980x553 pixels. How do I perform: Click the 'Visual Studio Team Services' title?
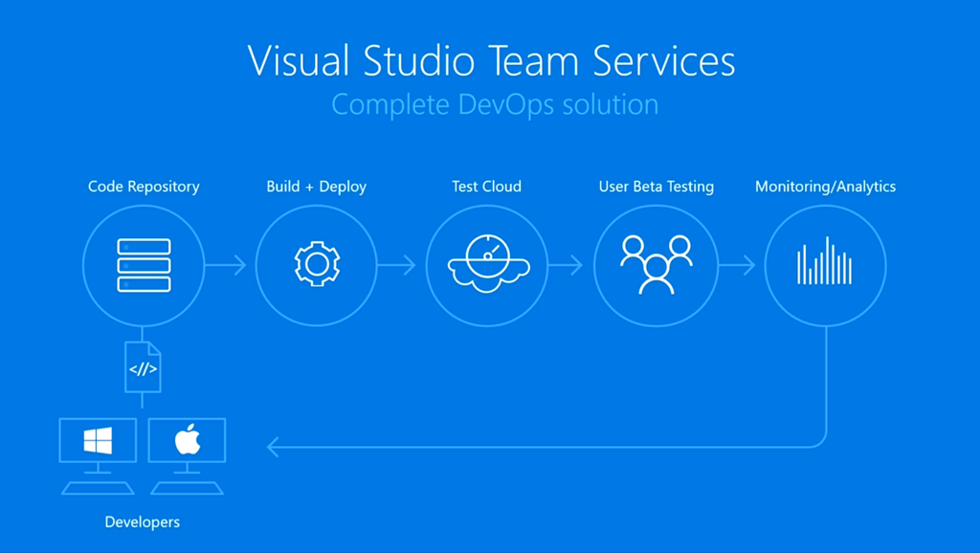[491, 60]
